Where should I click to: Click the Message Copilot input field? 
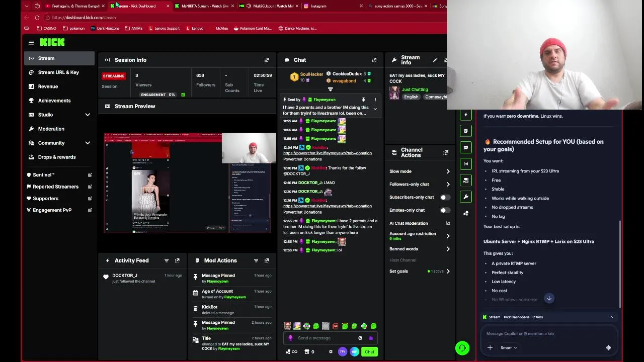(549, 333)
